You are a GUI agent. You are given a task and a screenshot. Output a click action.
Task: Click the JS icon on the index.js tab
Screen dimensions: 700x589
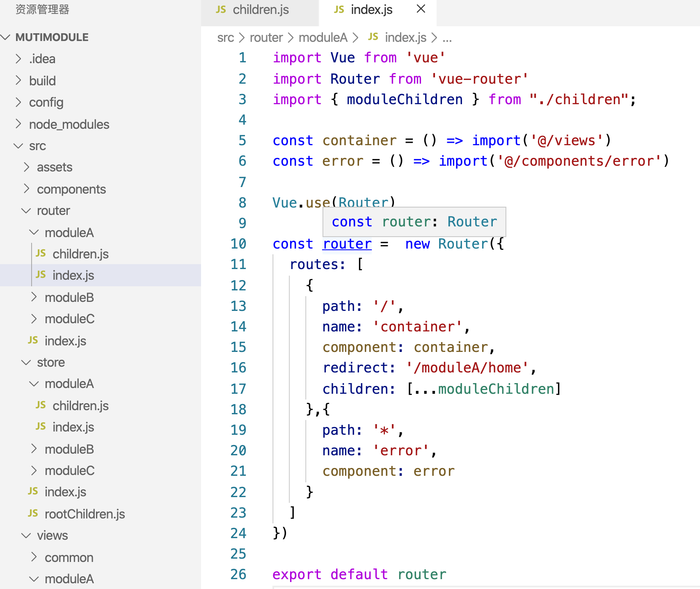coord(339,9)
